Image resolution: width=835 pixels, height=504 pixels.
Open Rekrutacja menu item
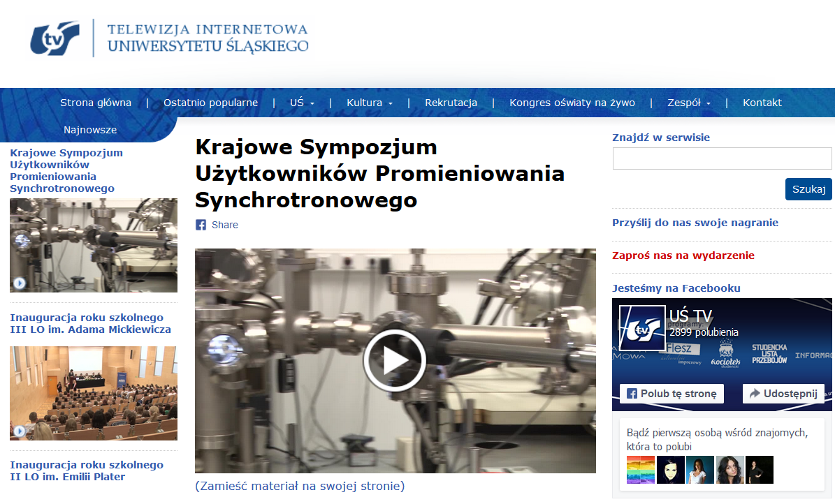click(x=451, y=103)
